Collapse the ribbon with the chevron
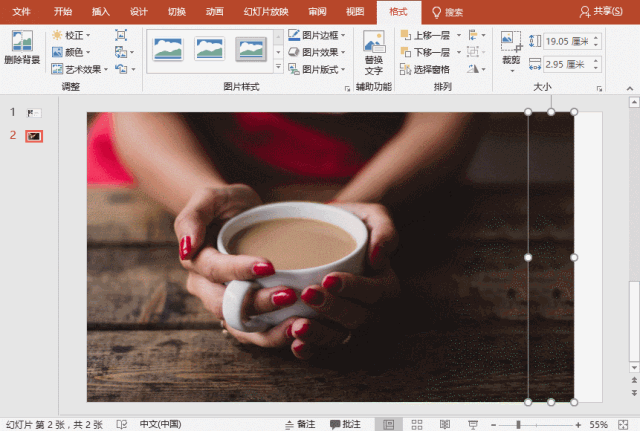 (x=630, y=88)
